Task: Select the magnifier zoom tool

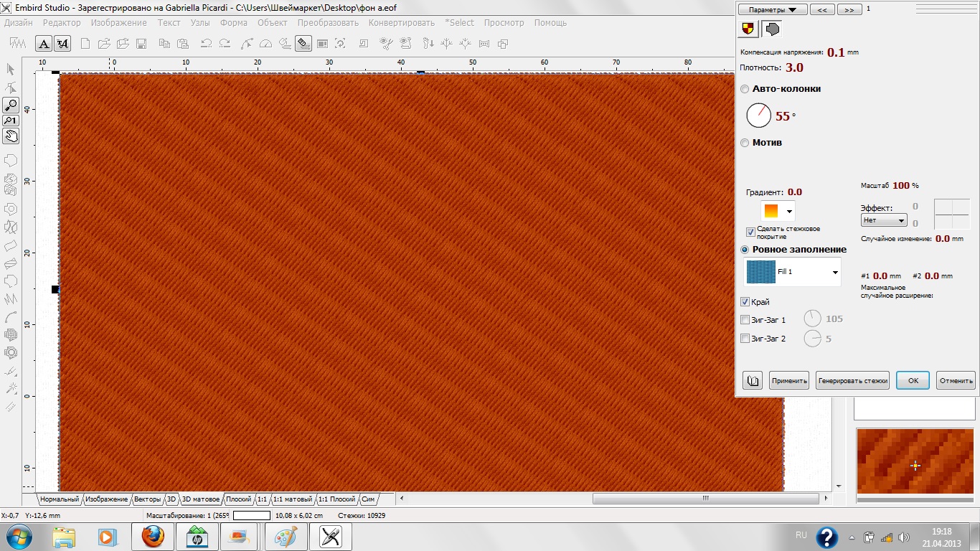Action: (x=11, y=105)
